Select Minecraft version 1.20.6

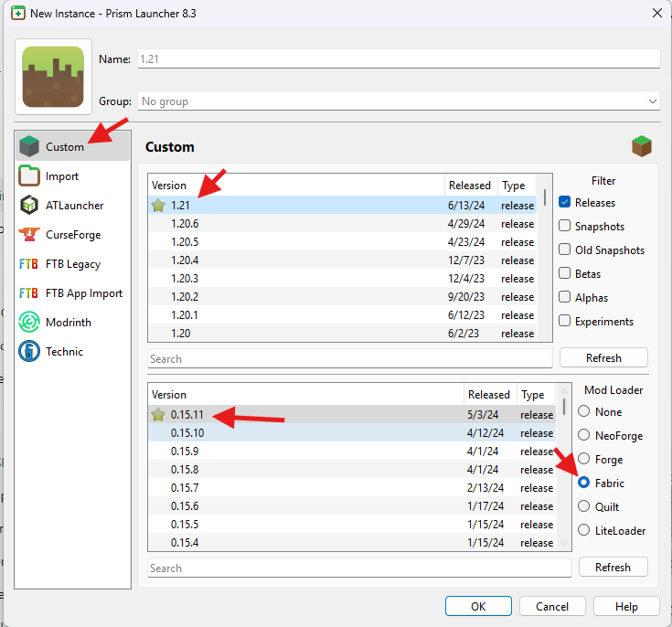[343, 224]
